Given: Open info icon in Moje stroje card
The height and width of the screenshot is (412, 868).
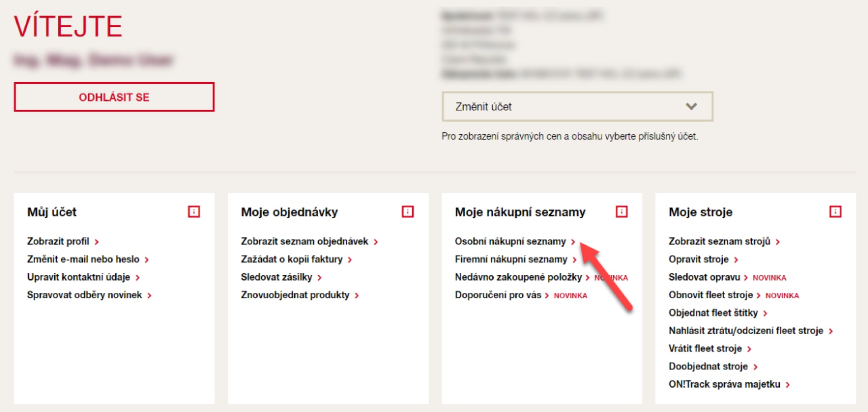Looking at the screenshot, I should pyautogui.click(x=835, y=211).
